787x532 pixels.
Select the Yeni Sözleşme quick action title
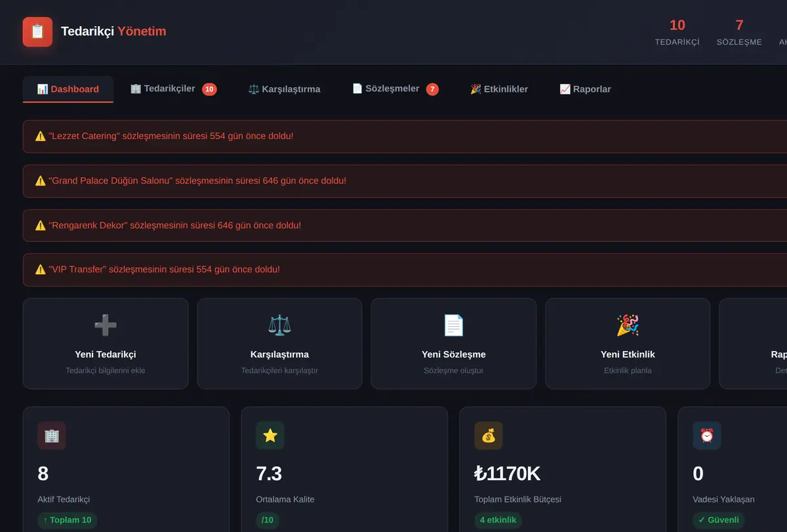[x=454, y=354]
